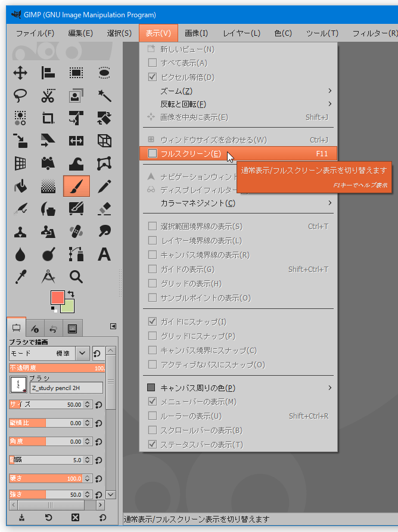This screenshot has height=532, width=398.
Task: Reset the サイズ value to default
Action: click(99, 405)
